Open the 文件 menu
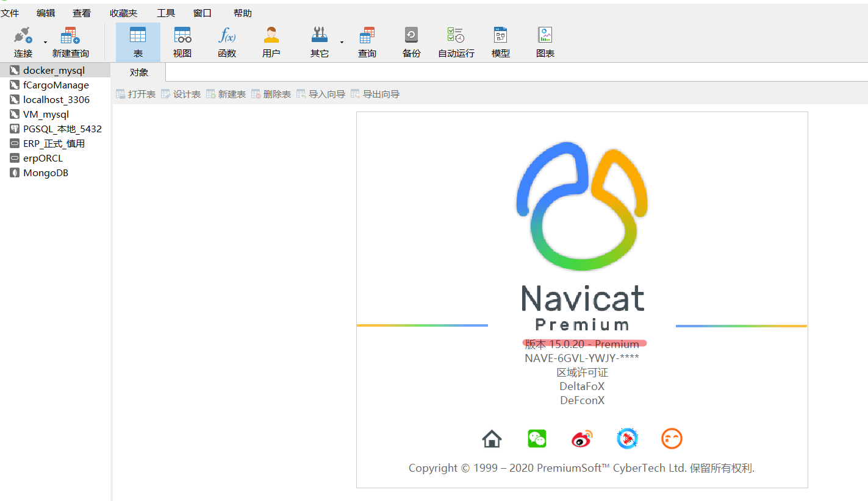The width and height of the screenshot is (868, 501). [x=10, y=13]
